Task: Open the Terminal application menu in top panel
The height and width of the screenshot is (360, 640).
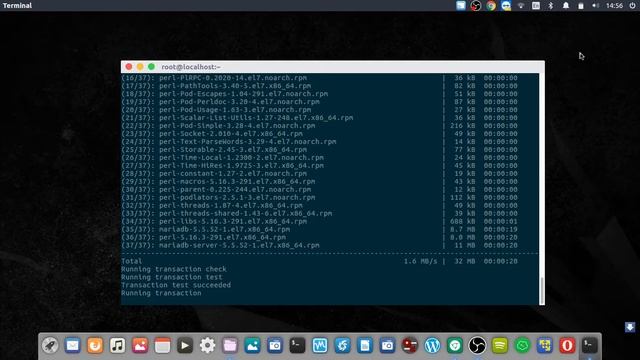Action: (x=17, y=5)
